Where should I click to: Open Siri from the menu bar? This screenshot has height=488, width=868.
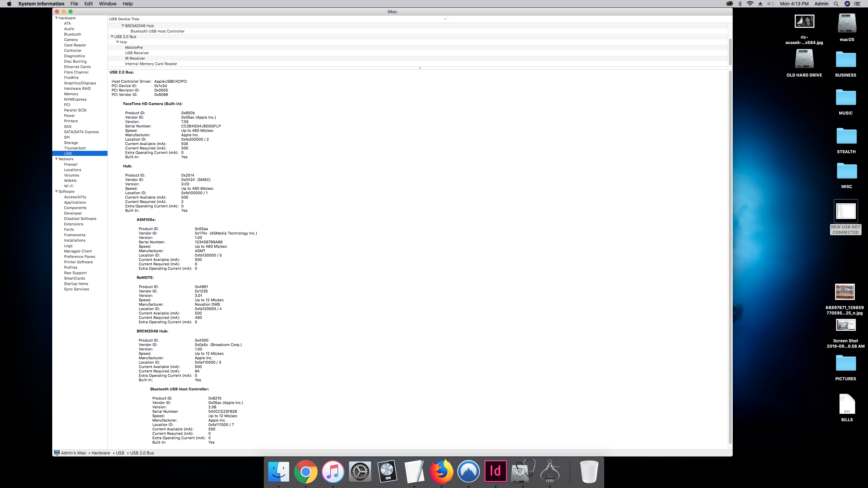(847, 4)
